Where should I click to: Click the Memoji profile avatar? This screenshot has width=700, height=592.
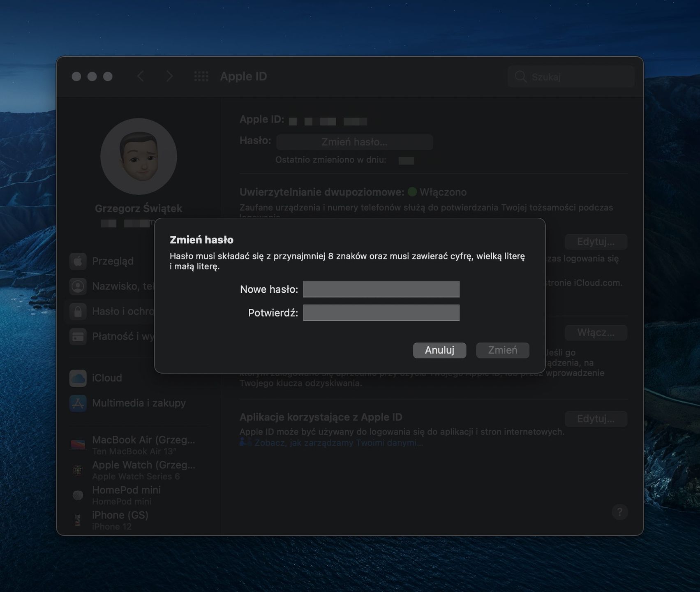pos(139,156)
